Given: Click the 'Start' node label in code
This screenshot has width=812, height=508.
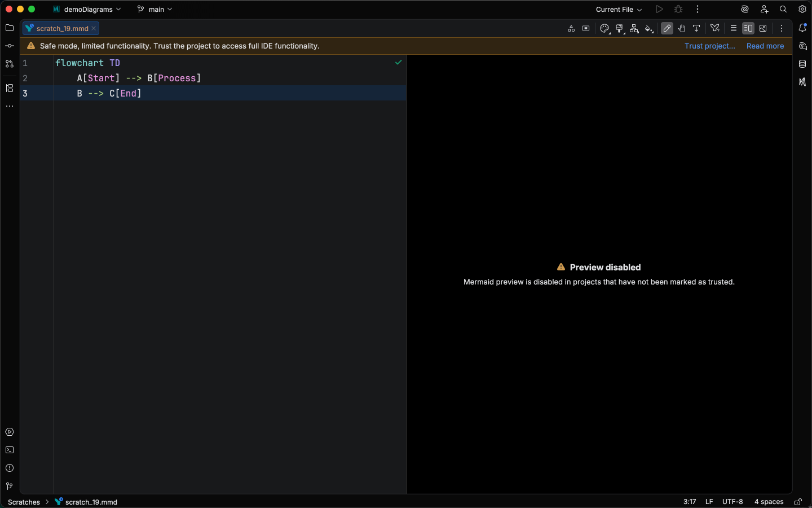Looking at the screenshot, I should 101,78.
